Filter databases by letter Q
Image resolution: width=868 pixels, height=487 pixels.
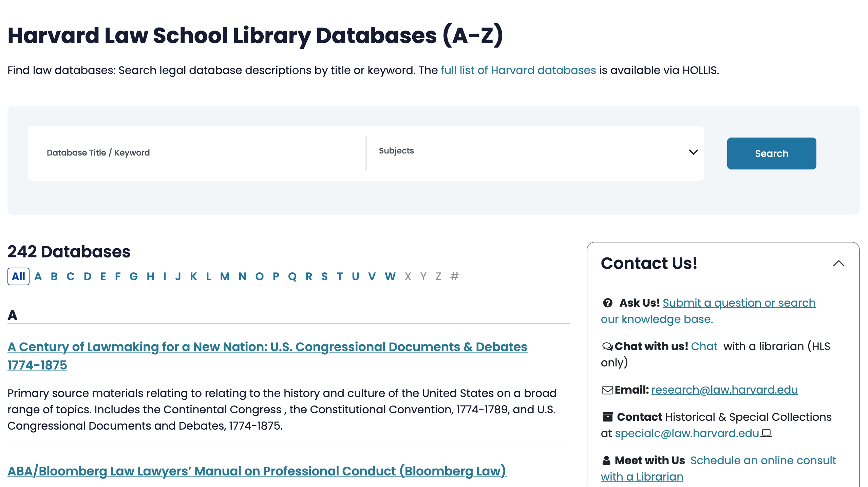pos(292,276)
